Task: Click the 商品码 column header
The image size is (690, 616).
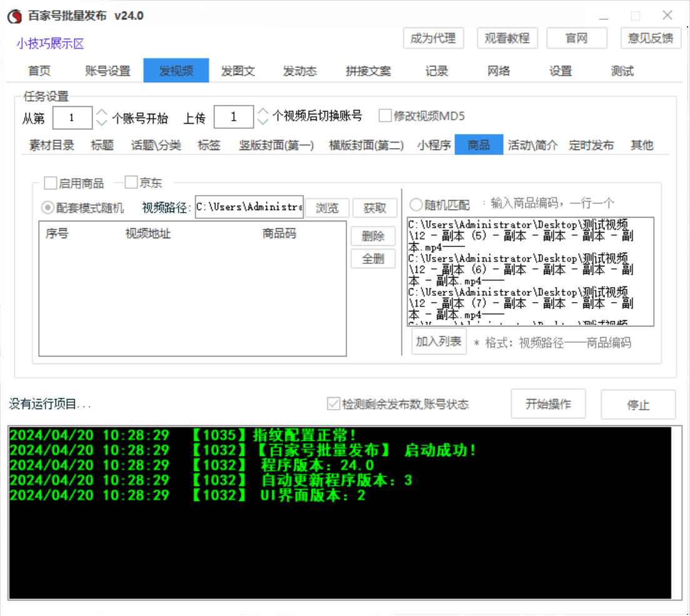Action: pyautogui.click(x=279, y=233)
